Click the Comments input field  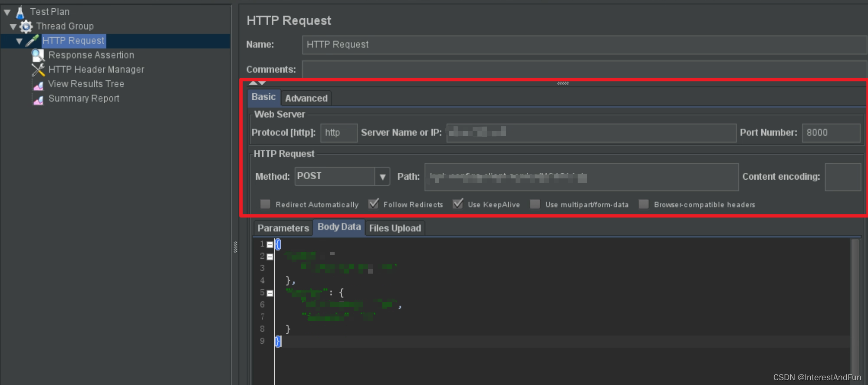click(584, 69)
